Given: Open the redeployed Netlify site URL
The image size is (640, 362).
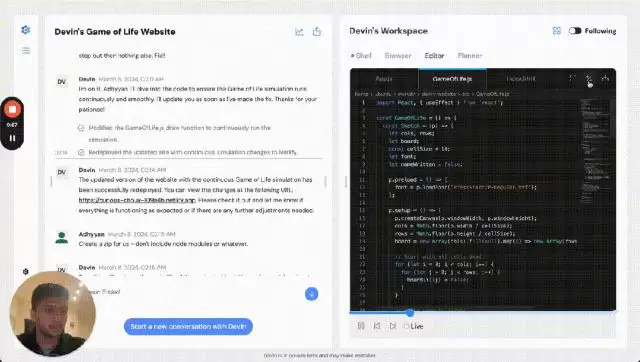Looking at the screenshot, I should 137,200.
